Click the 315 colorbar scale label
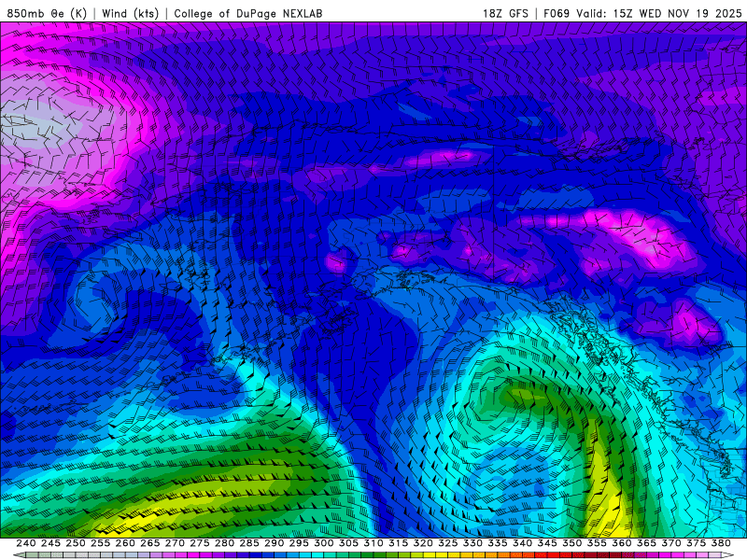Viewport: 747px width, 560px height. point(398,543)
